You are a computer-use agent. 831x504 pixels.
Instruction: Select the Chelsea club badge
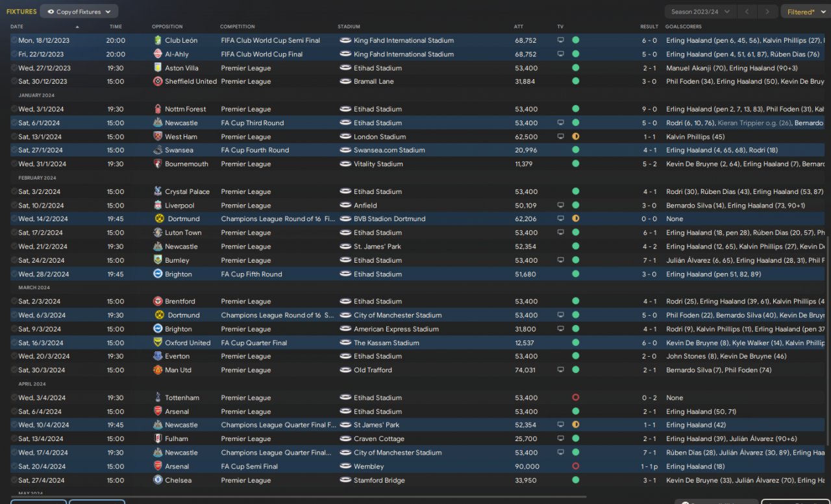pos(158,480)
